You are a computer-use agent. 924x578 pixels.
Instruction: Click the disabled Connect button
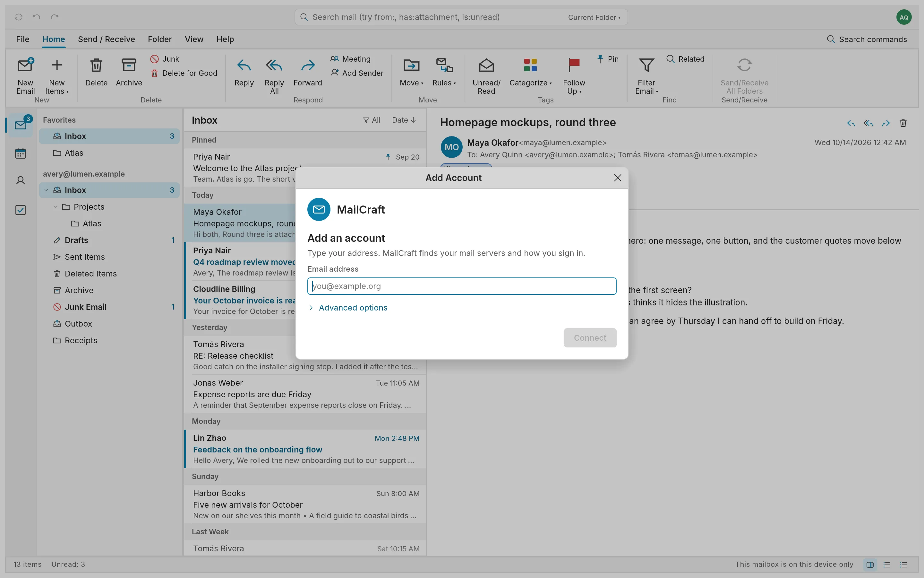pos(590,338)
